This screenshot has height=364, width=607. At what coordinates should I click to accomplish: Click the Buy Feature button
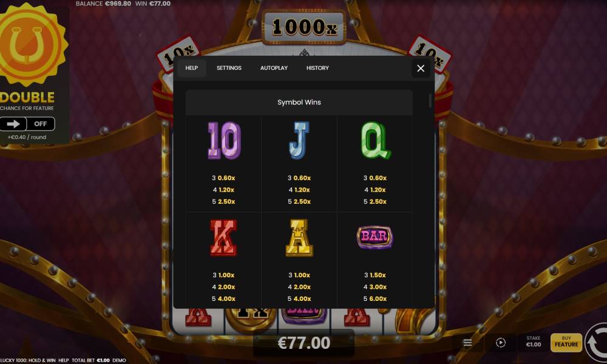[566, 342]
